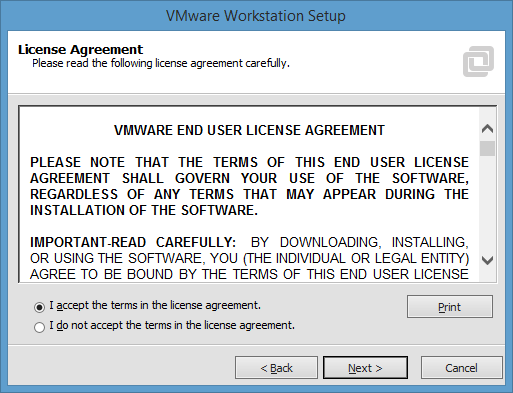
Task: Click the 'INSTALLATION OF THE SOFTWARE.' line
Action: pos(144,210)
